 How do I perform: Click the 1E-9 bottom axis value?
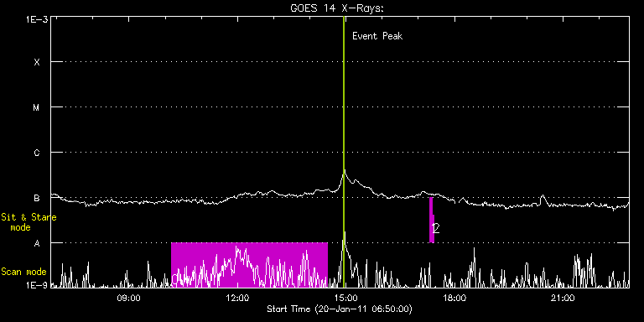tap(37, 284)
